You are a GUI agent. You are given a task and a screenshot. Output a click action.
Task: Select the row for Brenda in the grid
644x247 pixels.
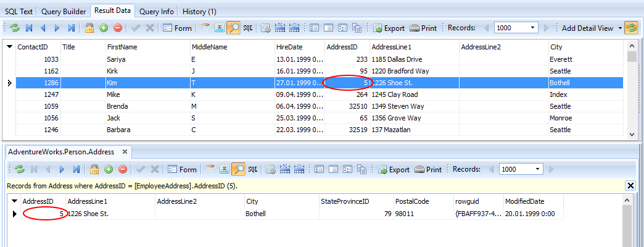click(117, 106)
